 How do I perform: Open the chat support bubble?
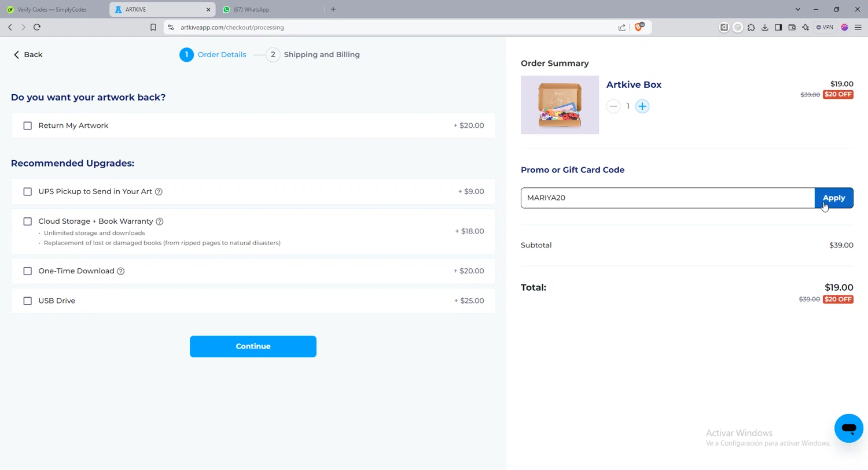(848, 428)
